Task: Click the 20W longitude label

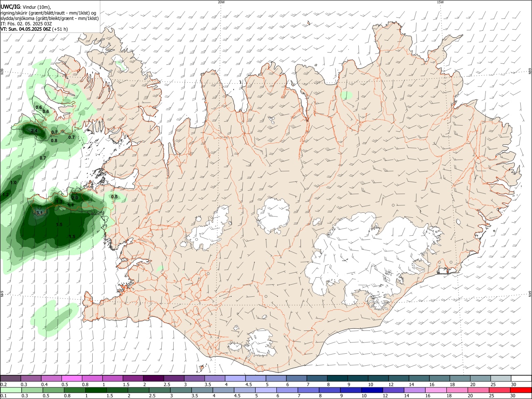Action: (221, 2)
